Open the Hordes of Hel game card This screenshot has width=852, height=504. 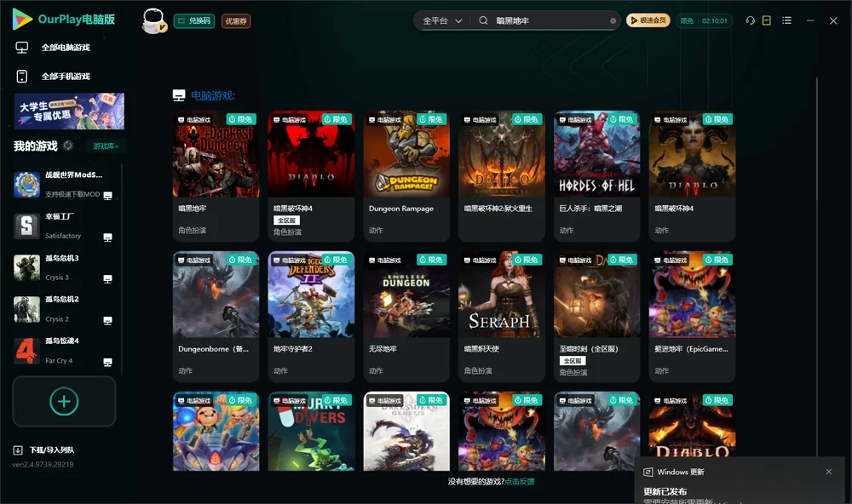[x=596, y=176]
